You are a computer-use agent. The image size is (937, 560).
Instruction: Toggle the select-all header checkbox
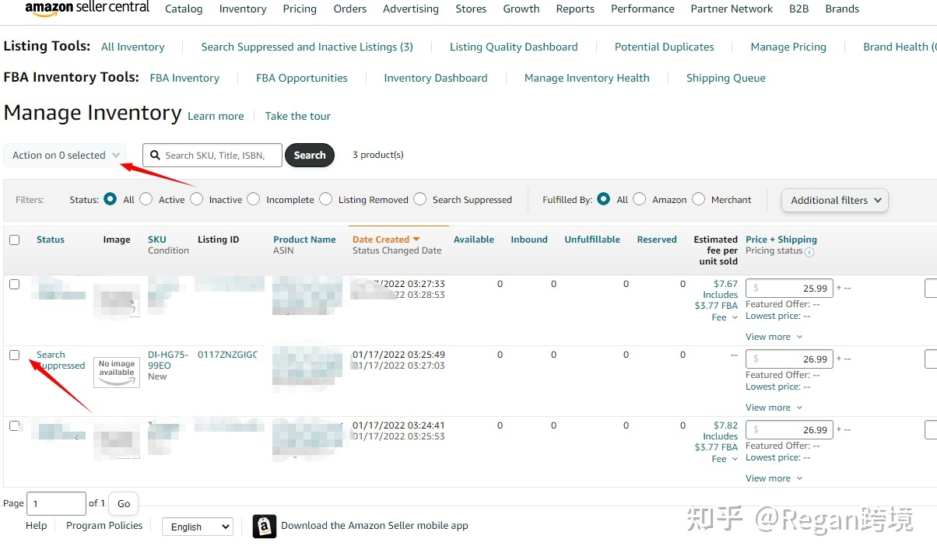(14, 240)
